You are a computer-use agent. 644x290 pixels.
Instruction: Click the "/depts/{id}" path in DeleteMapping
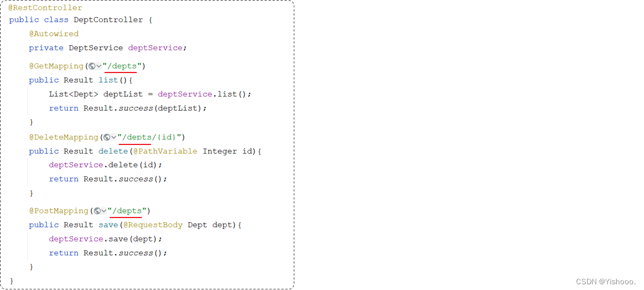[149, 137]
